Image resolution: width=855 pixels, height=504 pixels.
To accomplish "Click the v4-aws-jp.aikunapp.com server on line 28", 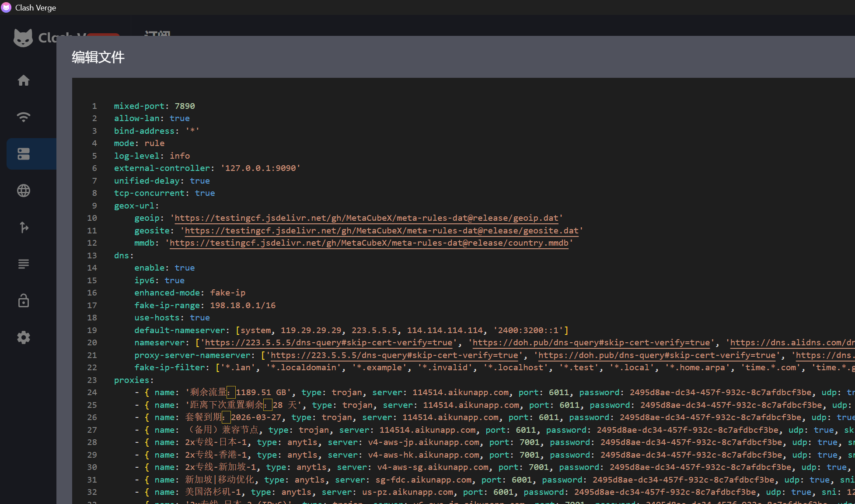I will [424, 442].
